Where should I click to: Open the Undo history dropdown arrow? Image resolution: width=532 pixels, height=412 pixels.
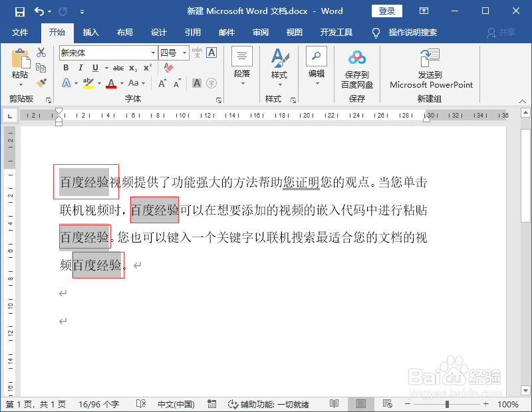pos(49,12)
